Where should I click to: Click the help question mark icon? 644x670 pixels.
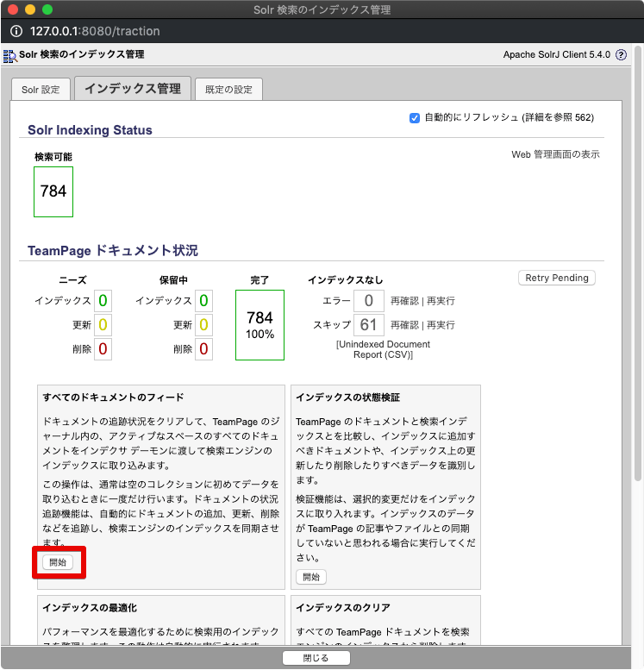tap(621, 55)
